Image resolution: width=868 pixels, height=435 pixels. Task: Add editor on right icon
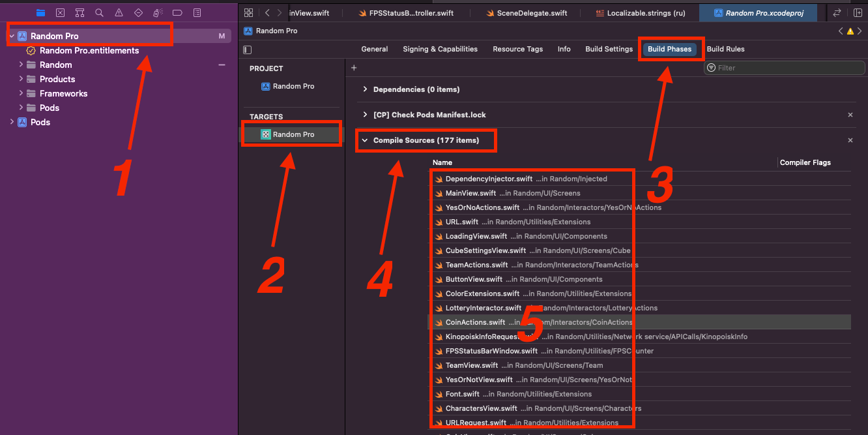(857, 12)
